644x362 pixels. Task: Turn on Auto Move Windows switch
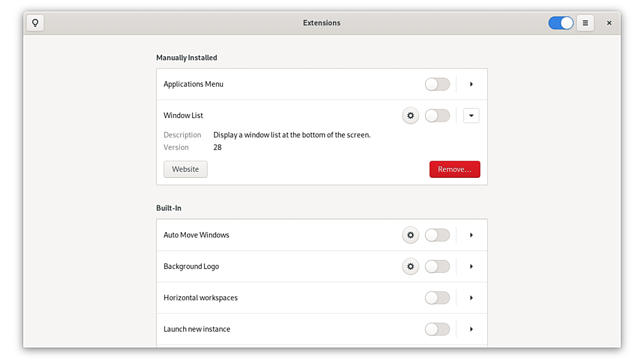tap(437, 235)
